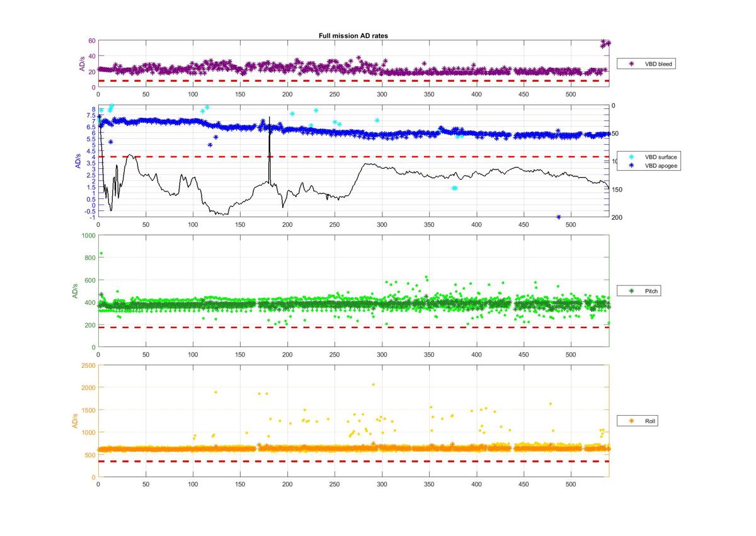Viewport: 756px width, 536px height.
Task: Click the green Pitch legend marker
Action: 631,292
